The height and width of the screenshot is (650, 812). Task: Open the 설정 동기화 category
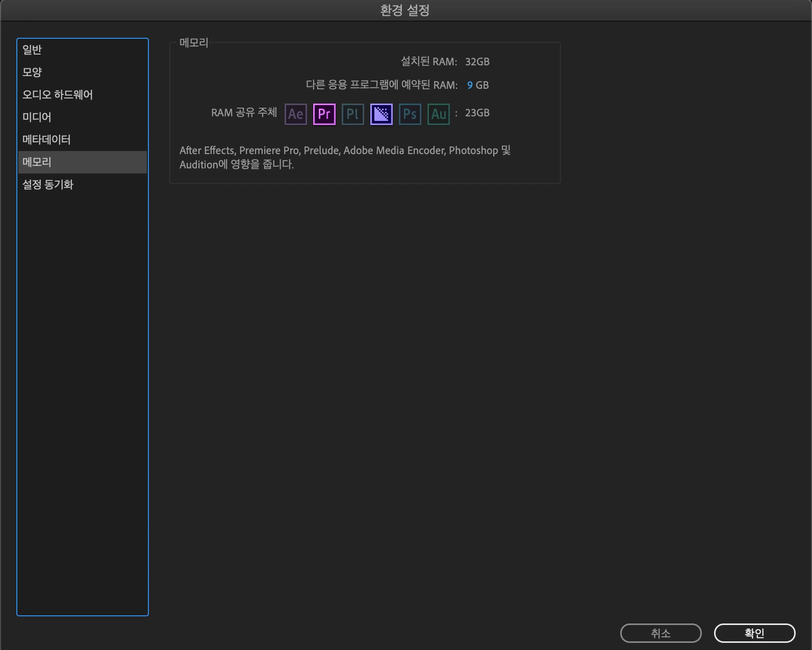(x=83, y=185)
